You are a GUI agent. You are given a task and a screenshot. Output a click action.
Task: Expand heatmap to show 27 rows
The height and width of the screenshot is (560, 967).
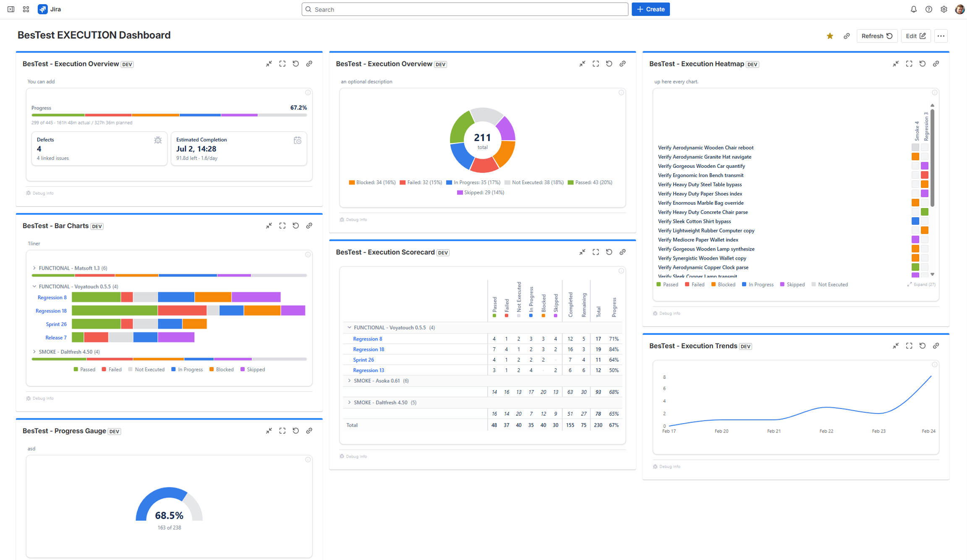pos(921,284)
